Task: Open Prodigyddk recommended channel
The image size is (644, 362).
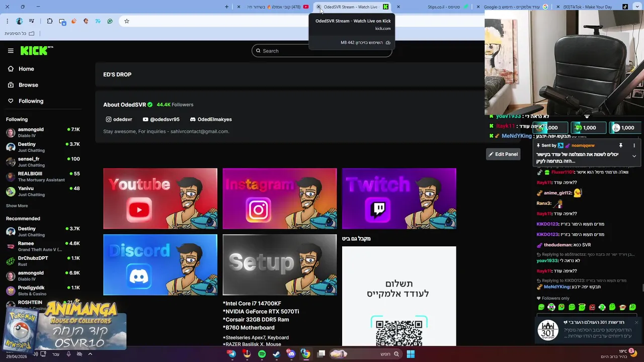Action: [43, 290]
